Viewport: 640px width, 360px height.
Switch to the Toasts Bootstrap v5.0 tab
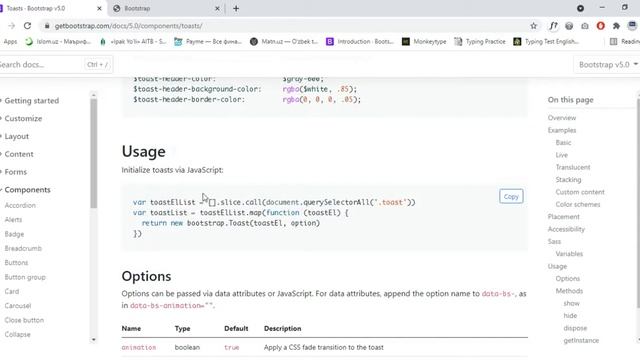pos(36,8)
